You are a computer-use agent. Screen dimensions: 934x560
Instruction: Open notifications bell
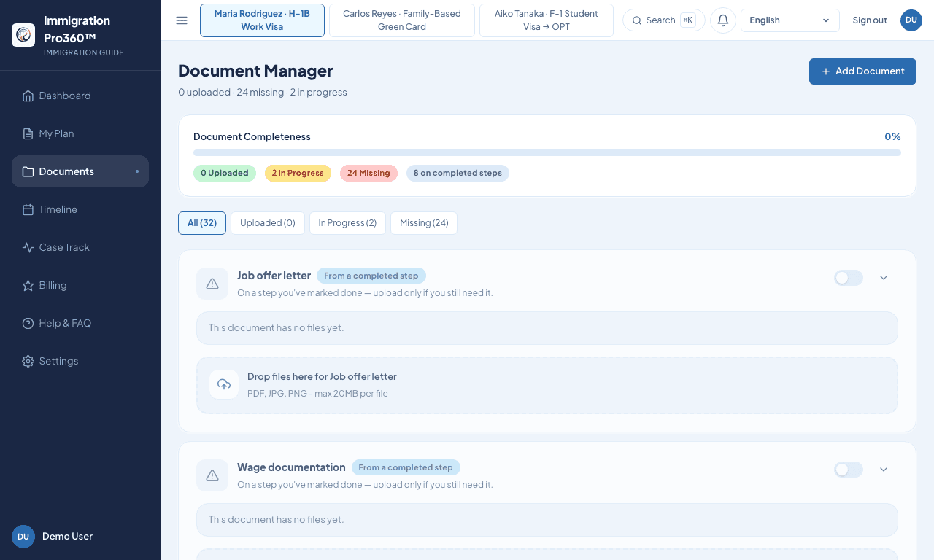[x=722, y=20]
